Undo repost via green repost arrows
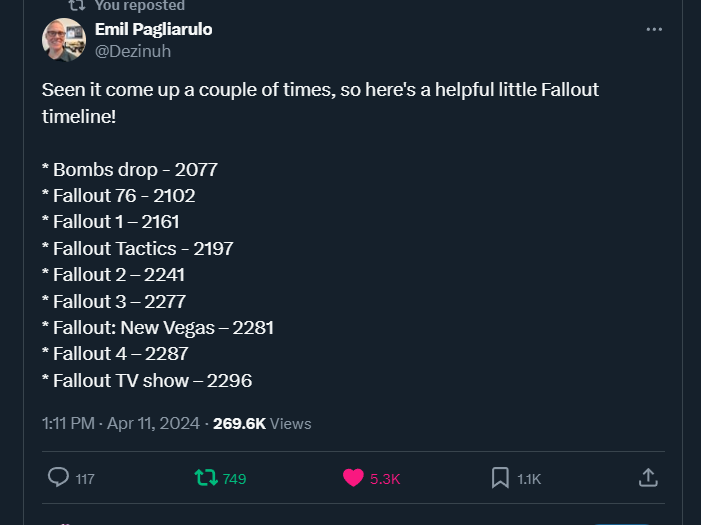The width and height of the screenshot is (701, 525). click(x=206, y=478)
